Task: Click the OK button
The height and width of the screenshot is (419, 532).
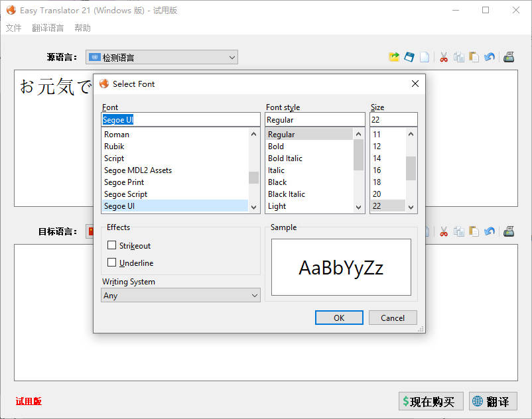Action: (339, 318)
